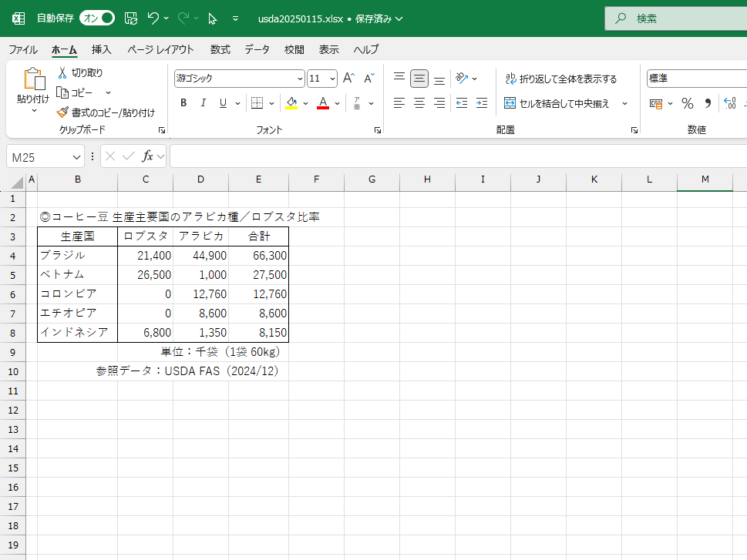Click セルを結合して中央揃え button
747x560 pixels.
557,103
